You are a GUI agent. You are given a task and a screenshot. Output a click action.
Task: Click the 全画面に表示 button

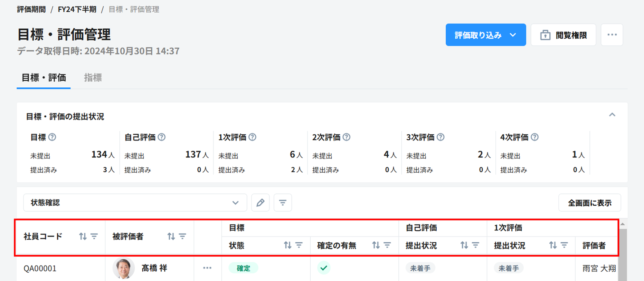(589, 203)
